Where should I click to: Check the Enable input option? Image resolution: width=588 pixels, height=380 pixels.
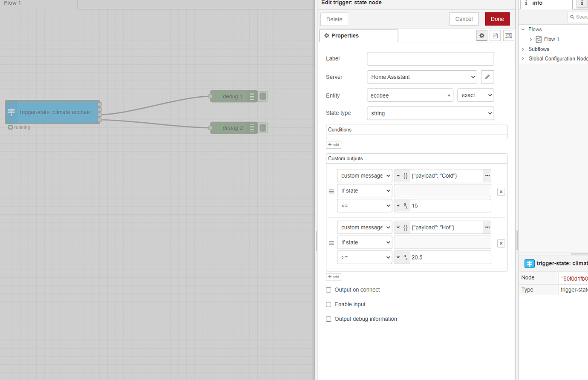[x=329, y=304]
